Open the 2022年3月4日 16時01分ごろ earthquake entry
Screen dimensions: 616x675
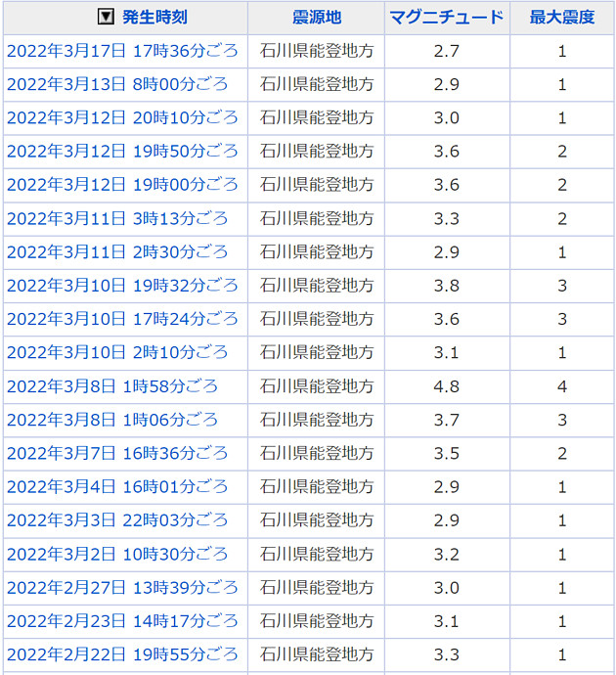click(x=117, y=487)
